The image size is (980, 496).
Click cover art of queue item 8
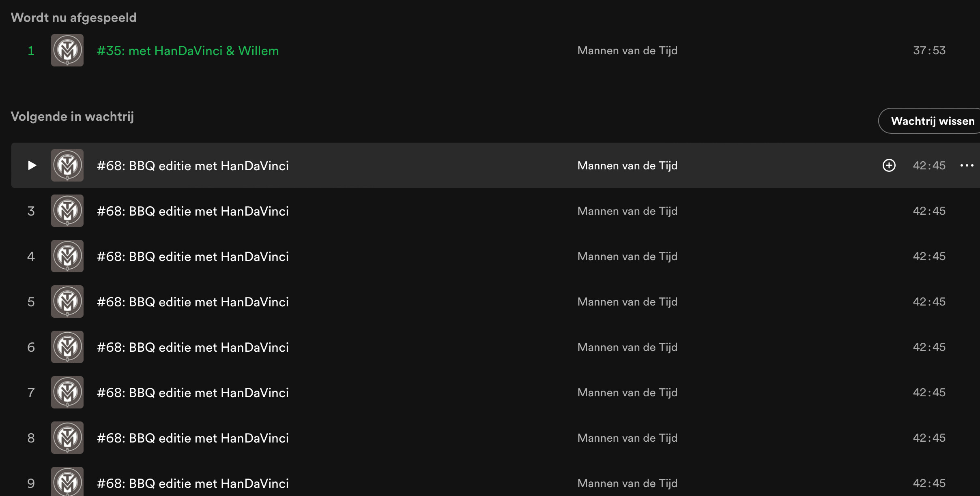[x=67, y=438]
